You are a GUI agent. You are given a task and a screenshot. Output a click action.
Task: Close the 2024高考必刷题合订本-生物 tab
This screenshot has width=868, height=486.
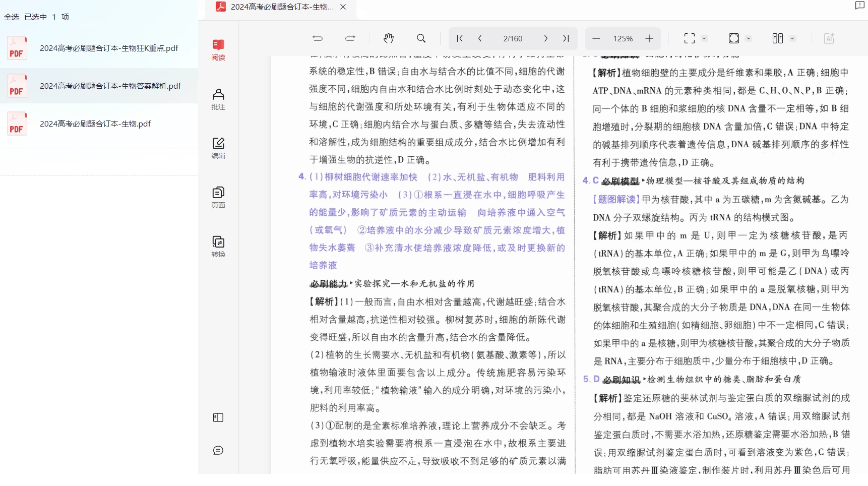click(343, 7)
